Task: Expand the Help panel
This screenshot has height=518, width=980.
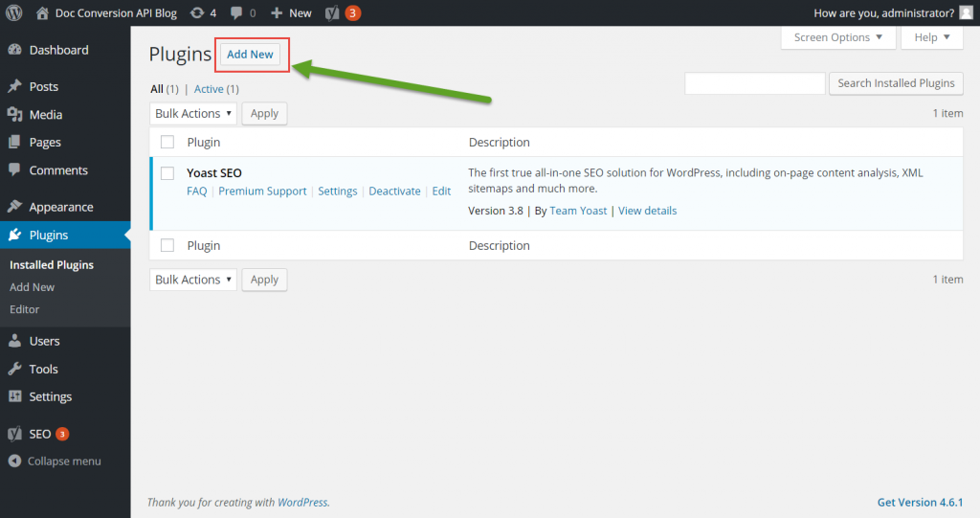Action: click(932, 37)
